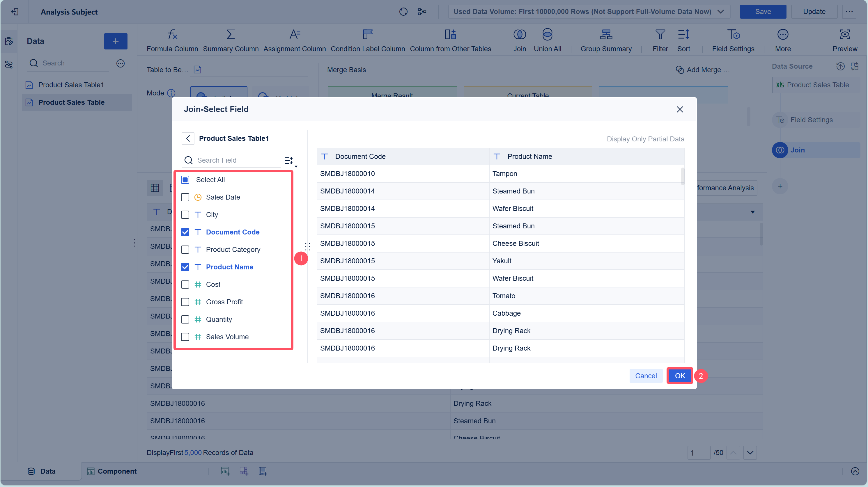Click back arrow beside Product Sales Table1

tap(188, 138)
